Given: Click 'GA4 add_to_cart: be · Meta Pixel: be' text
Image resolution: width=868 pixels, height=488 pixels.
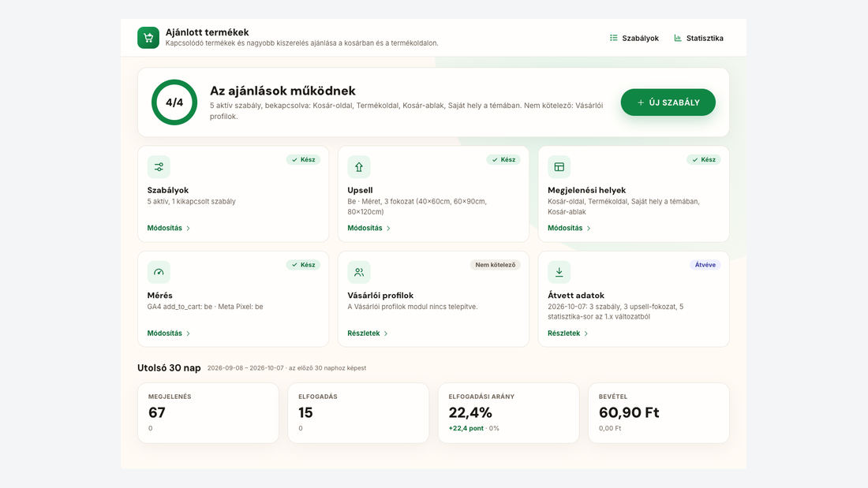Looking at the screenshot, I should pyautogui.click(x=205, y=307).
